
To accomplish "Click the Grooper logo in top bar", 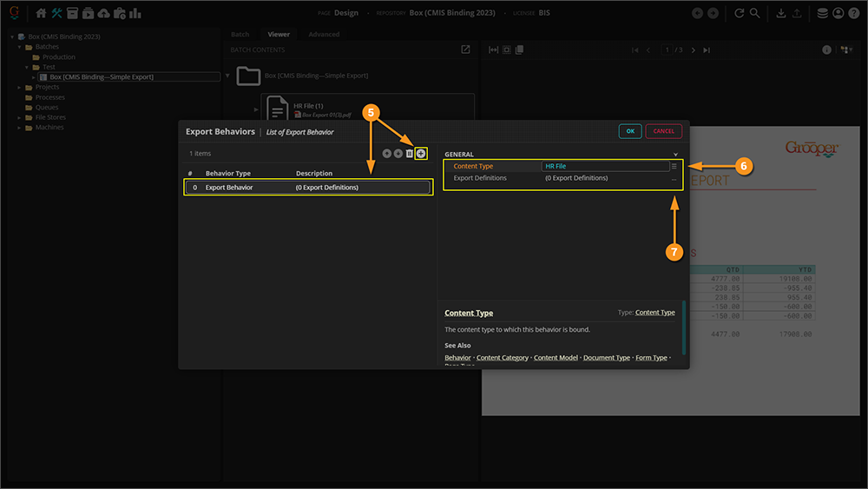I will pos(15,12).
